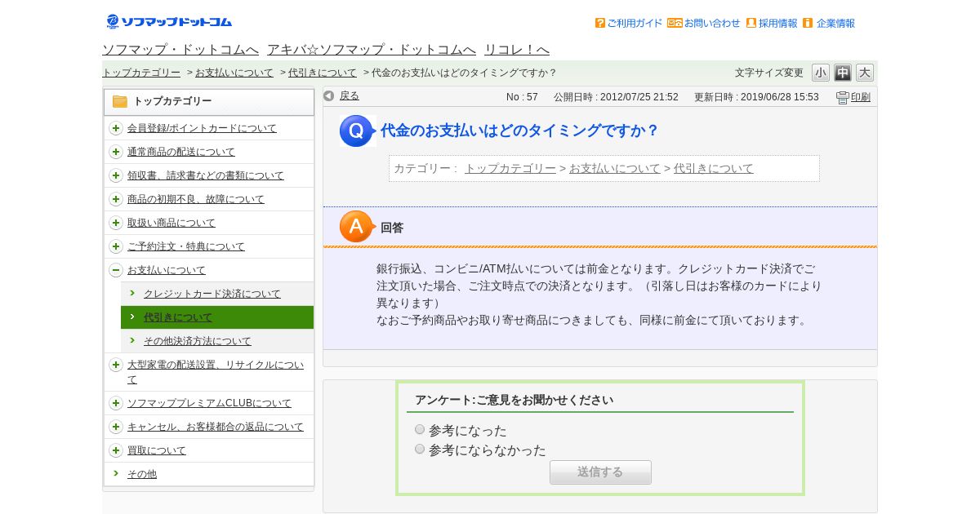Click the question title 代金のお支払いはどのタイミングですか？
The height and width of the screenshot is (514, 980).
tap(519, 131)
